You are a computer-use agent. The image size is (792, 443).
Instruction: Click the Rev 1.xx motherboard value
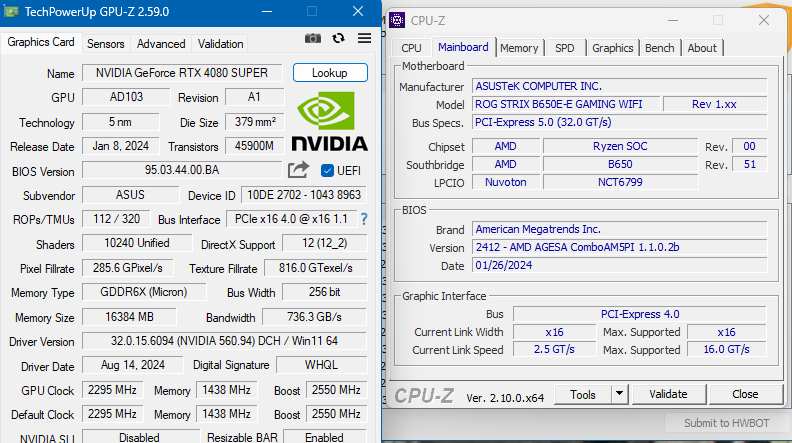pos(715,104)
